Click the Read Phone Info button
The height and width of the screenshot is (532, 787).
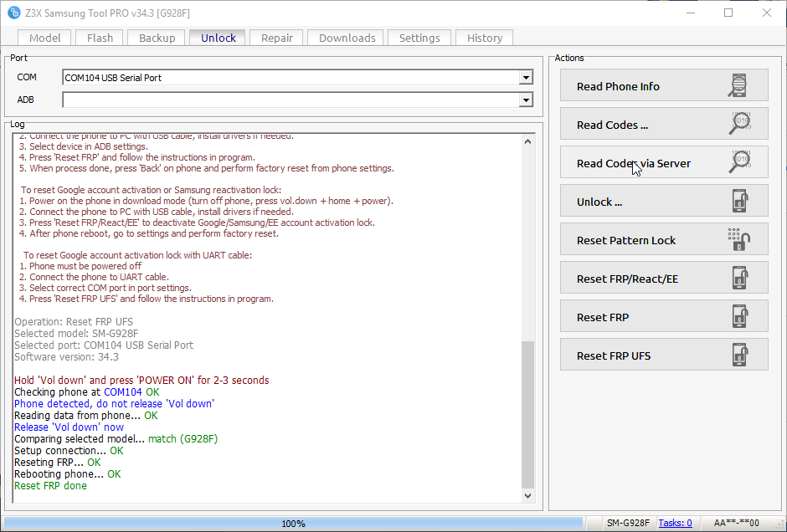(x=664, y=85)
